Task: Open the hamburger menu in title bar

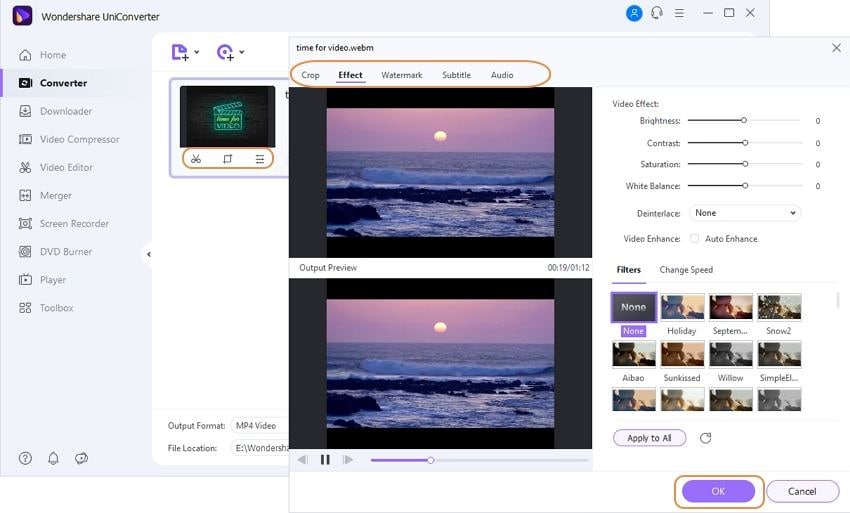Action: tap(679, 13)
